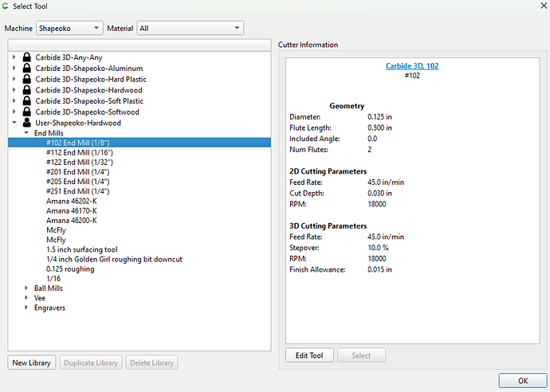This screenshot has height=392, width=550.
Task: Open the Material dropdown showing All
Action: (x=191, y=28)
